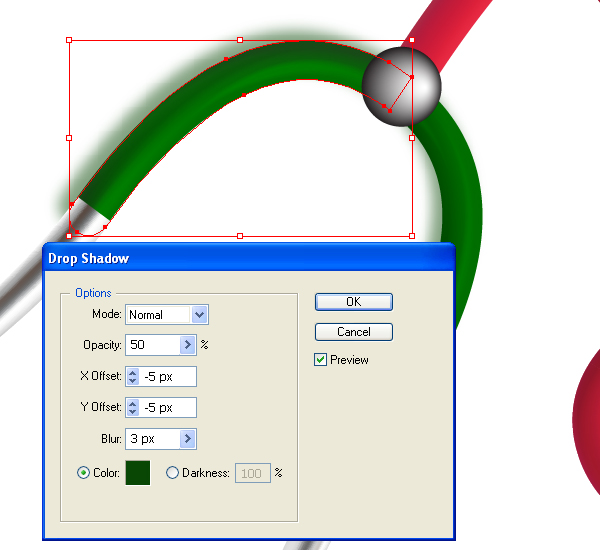This screenshot has width=600, height=550.
Task: Select the Darkness radio button
Action: [172, 473]
